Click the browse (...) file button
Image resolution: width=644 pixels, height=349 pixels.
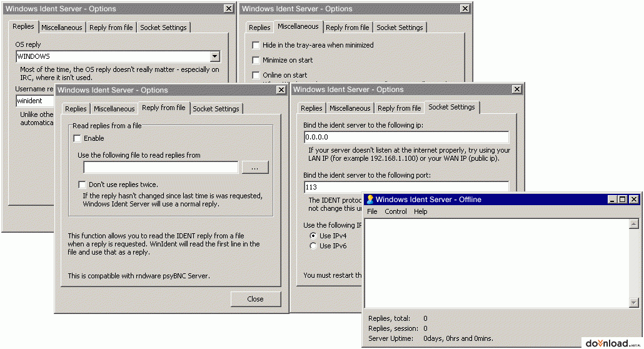click(x=255, y=167)
